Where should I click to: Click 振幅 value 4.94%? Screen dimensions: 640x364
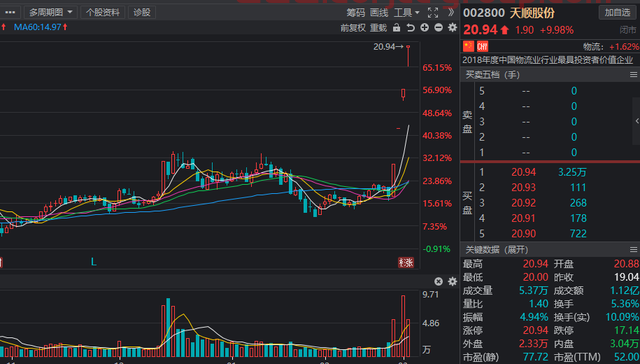pyautogui.click(x=534, y=316)
